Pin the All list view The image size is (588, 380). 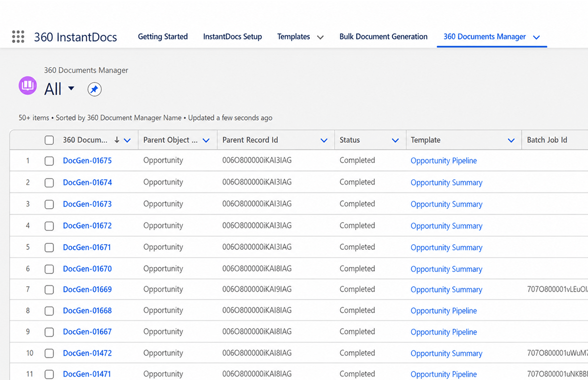point(95,89)
